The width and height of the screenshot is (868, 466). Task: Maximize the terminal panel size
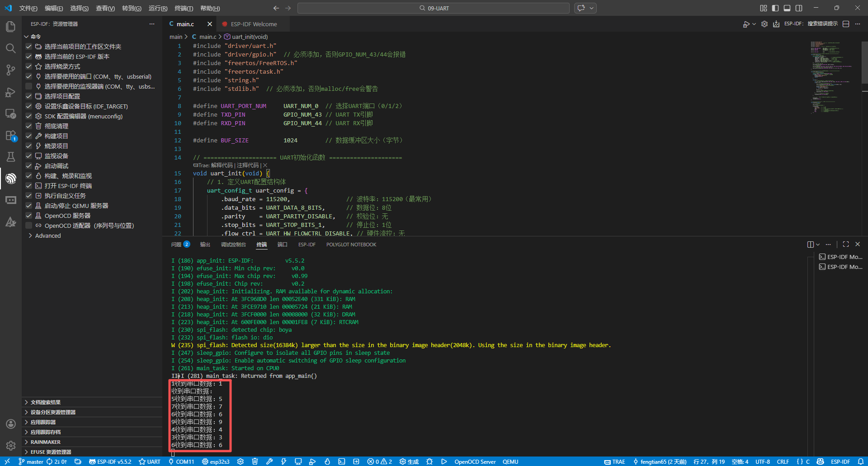[846, 244]
